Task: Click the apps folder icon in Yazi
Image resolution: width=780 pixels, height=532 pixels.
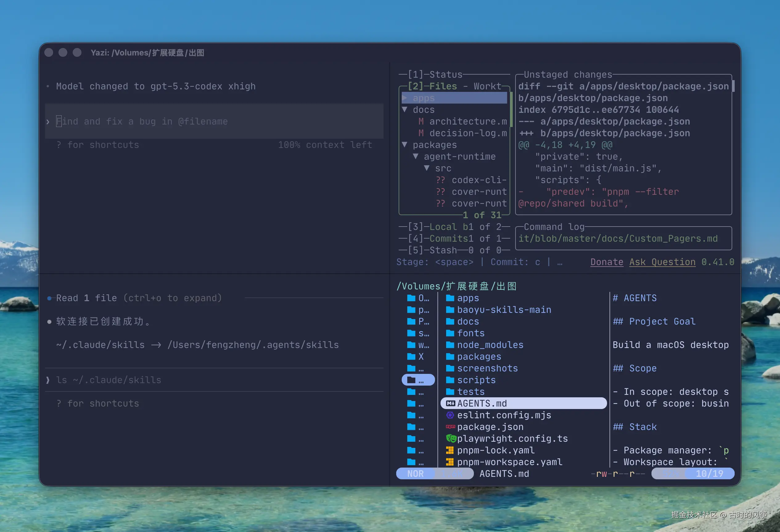Action: [x=450, y=298]
